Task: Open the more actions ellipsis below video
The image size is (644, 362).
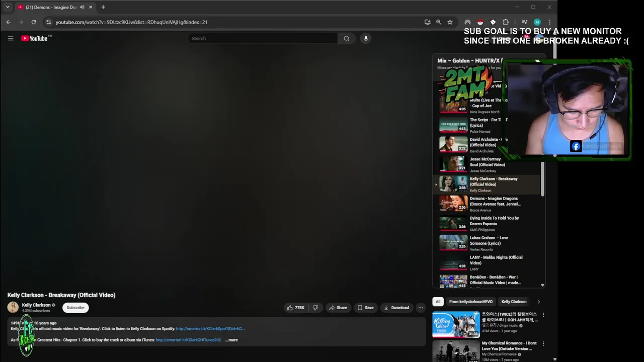Action: point(421,308)
